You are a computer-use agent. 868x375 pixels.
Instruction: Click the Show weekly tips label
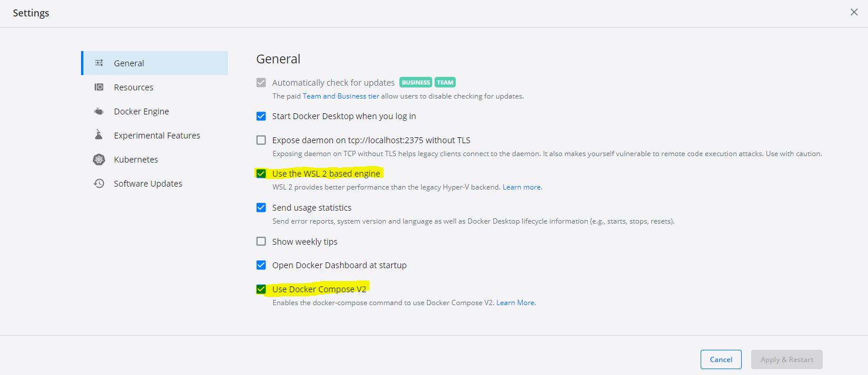(x=305, y=241)
